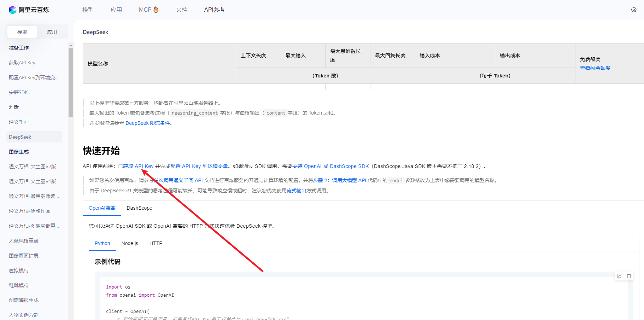Click the 配置 API Key 到环境变量 link
Screen dimensions: 644x320
199,166
